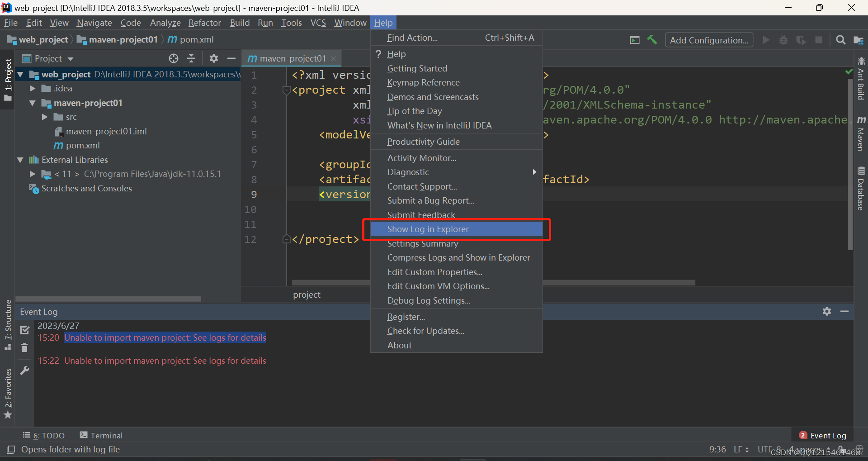Select Scratches and Consoles node

coord(86,189)
